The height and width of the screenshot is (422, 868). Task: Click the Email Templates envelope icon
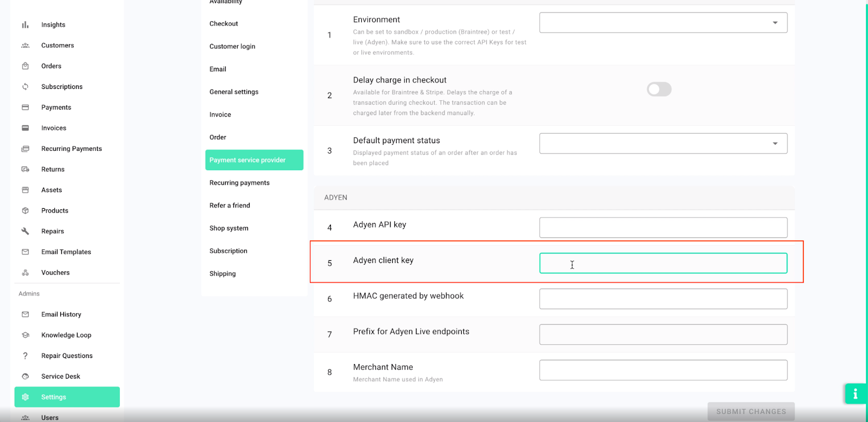[x=25, y=252]
